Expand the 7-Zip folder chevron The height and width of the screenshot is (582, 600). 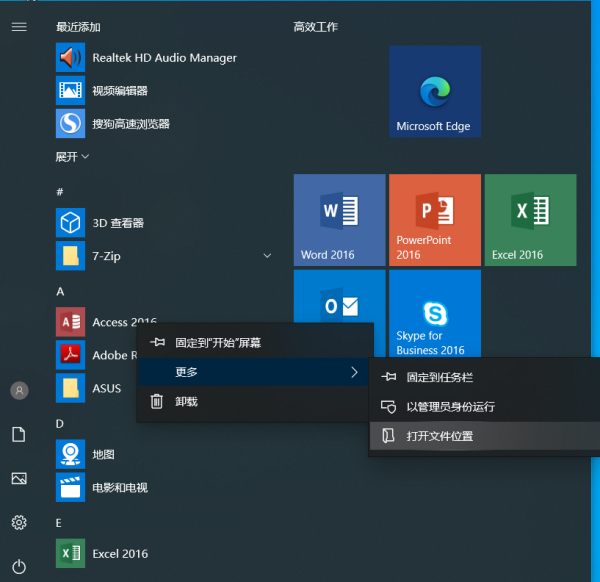click(x=267, y=257)
